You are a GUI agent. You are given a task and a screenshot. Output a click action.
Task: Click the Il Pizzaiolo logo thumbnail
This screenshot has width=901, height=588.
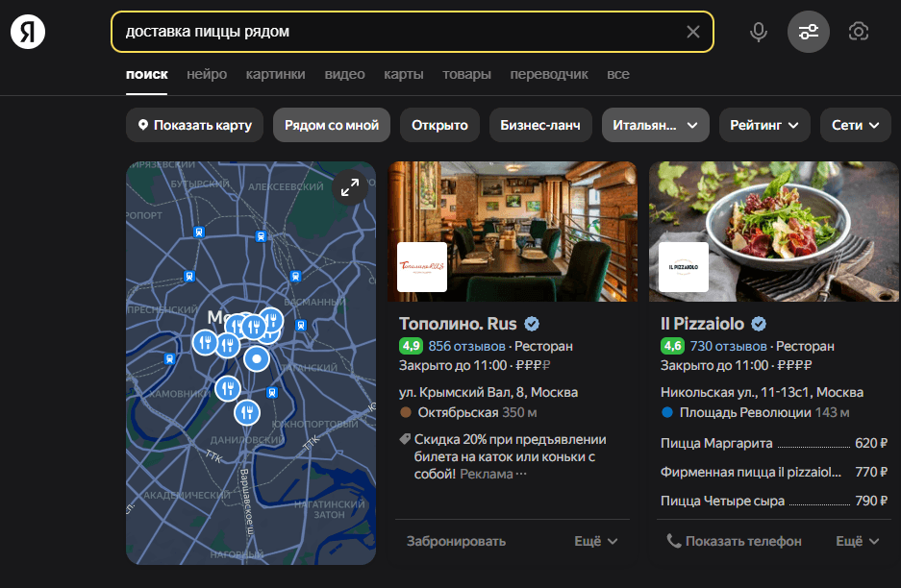(684, 267)
